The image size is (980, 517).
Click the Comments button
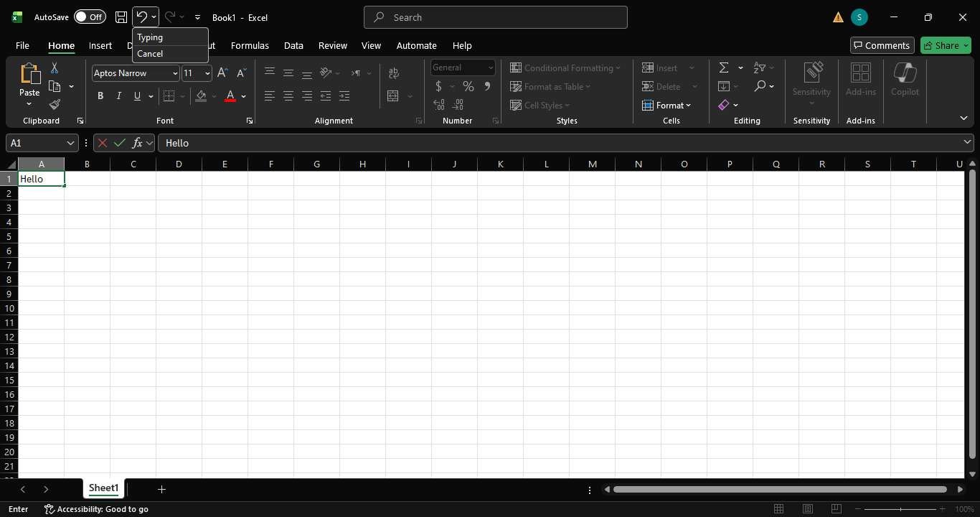882,45
